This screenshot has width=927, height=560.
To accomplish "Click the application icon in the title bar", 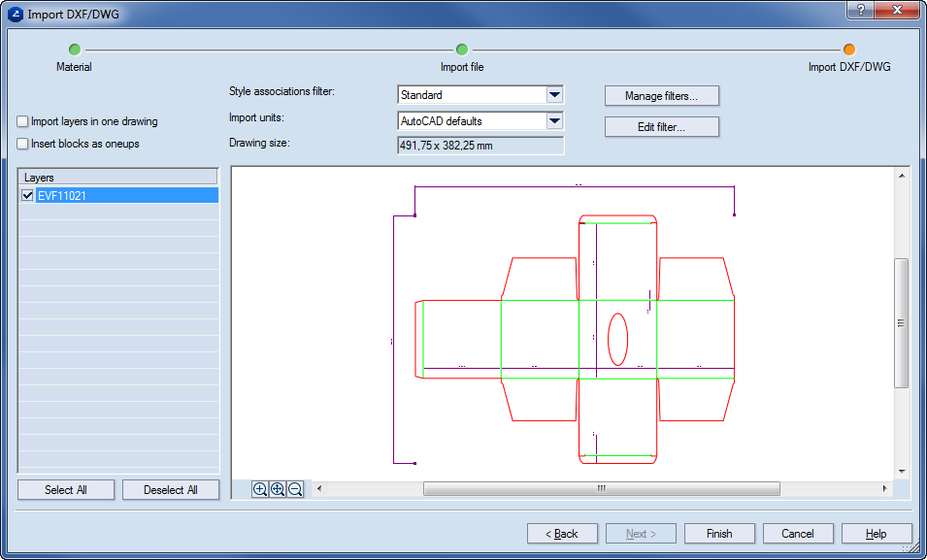I will coord(15,15).
